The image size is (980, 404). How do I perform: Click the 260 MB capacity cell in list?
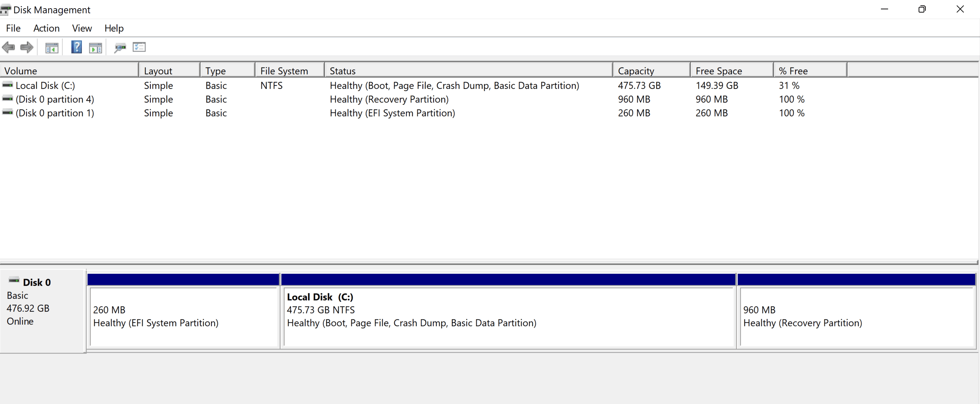[634, 113]
